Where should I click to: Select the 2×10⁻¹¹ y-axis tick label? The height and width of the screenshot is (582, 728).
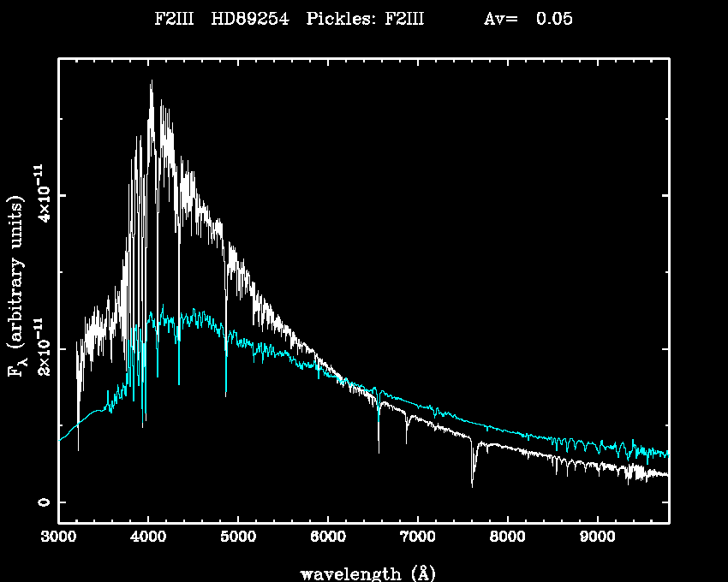40,349
